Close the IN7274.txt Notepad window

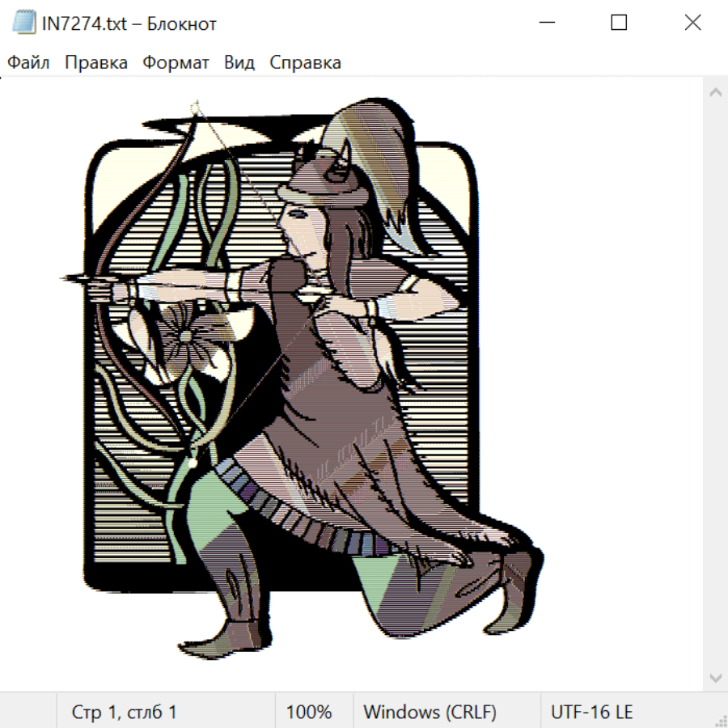pos(692,23)
